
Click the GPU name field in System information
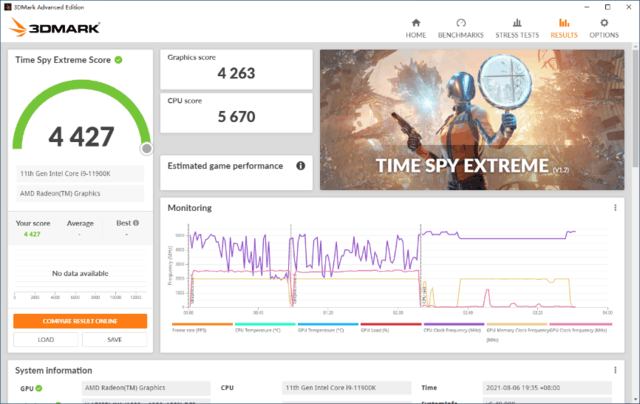coord(146,388)
